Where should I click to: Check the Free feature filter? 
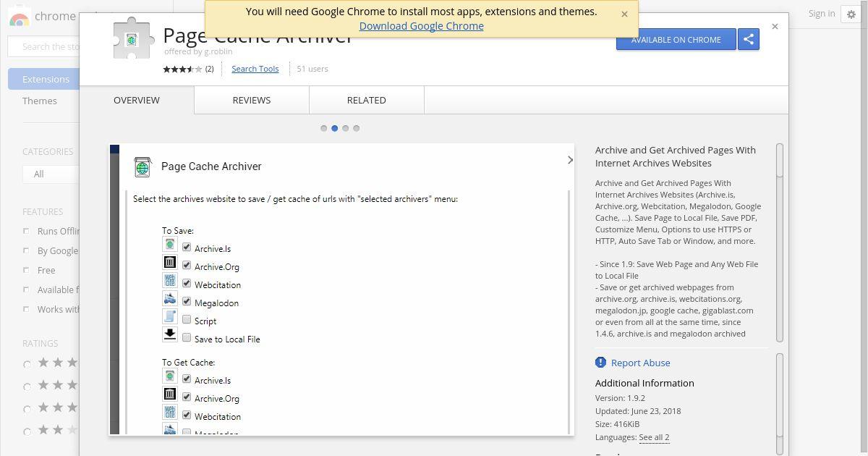26,270
